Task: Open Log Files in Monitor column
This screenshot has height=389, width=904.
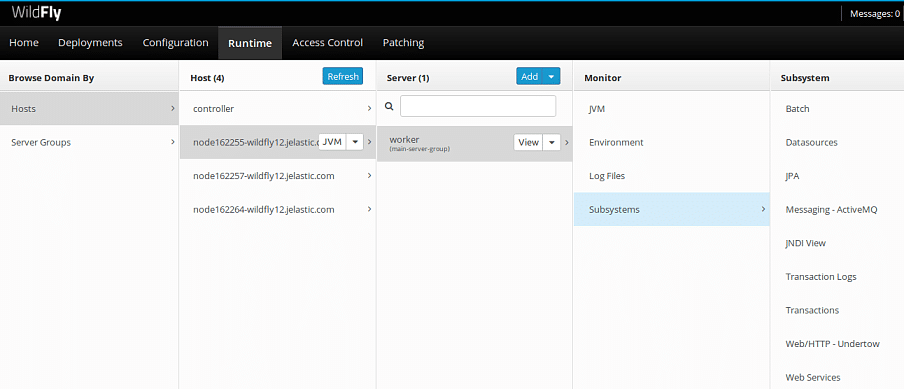Action: tap(672, 176)
